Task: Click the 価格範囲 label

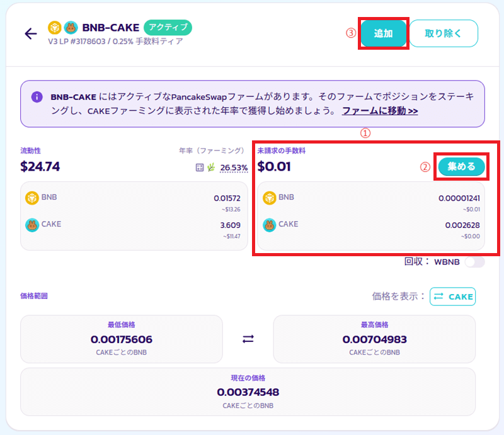Action: coord(34,296)
